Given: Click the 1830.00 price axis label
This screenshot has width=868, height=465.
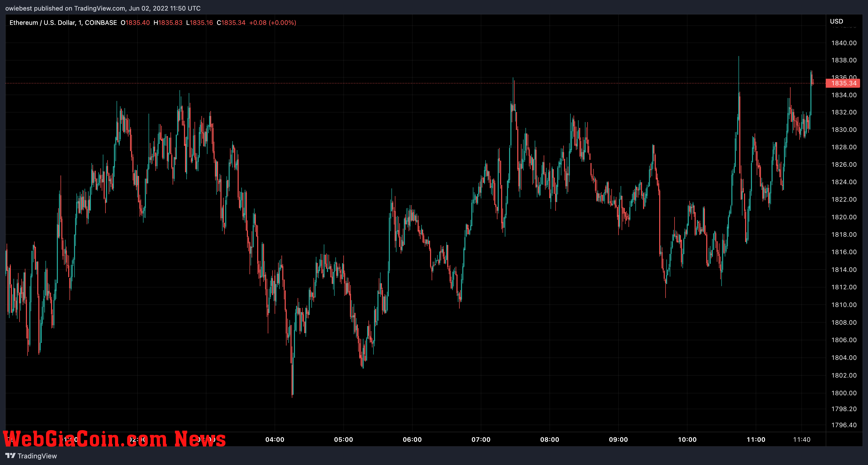Looking at the screenshot, I should coord(844,130).
